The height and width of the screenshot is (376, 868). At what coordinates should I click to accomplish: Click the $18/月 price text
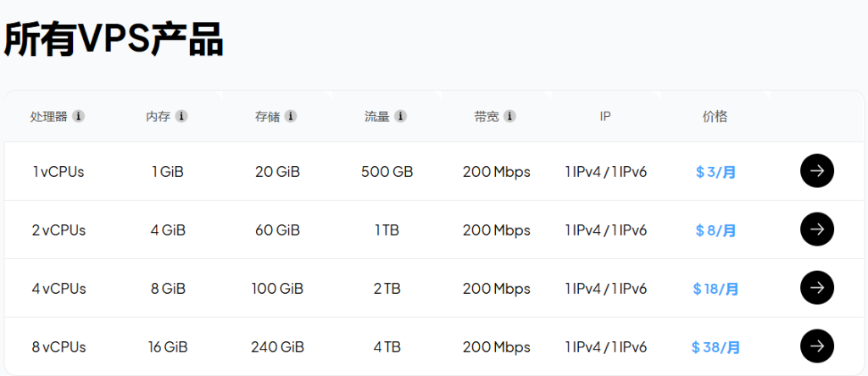[x=715, y=289]
